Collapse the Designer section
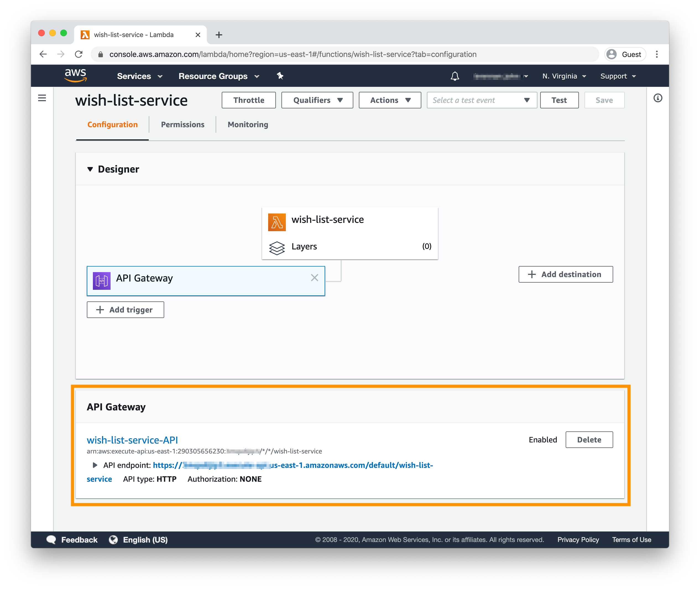 click(x=90, y=169)
